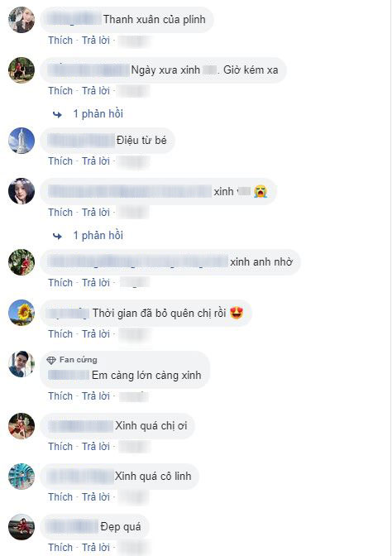This screenshot has width=392, height=556.
Task: Like the 'Điệu từ bé' comment
Action: (x=60, y=161)
